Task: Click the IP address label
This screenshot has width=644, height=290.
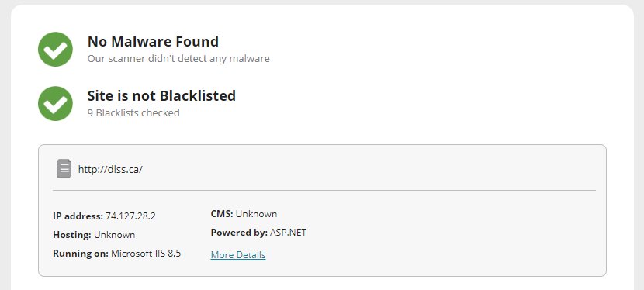Action: point(78,216)
